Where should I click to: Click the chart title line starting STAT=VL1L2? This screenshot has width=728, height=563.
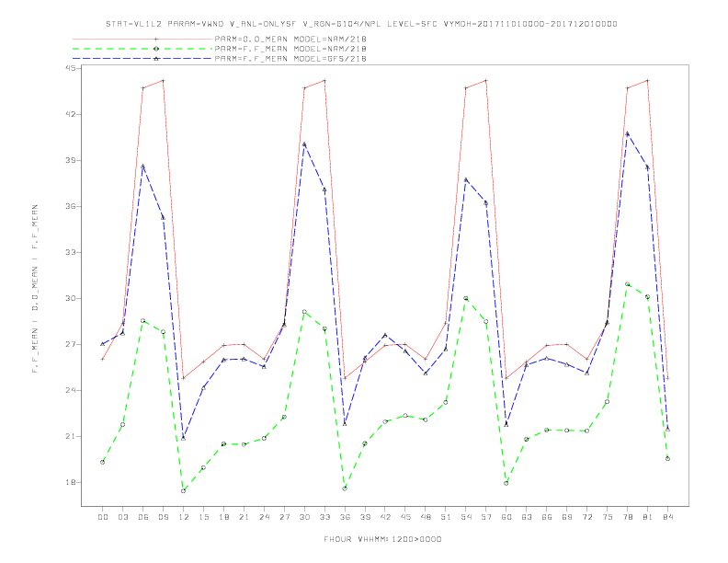(361, 24)
